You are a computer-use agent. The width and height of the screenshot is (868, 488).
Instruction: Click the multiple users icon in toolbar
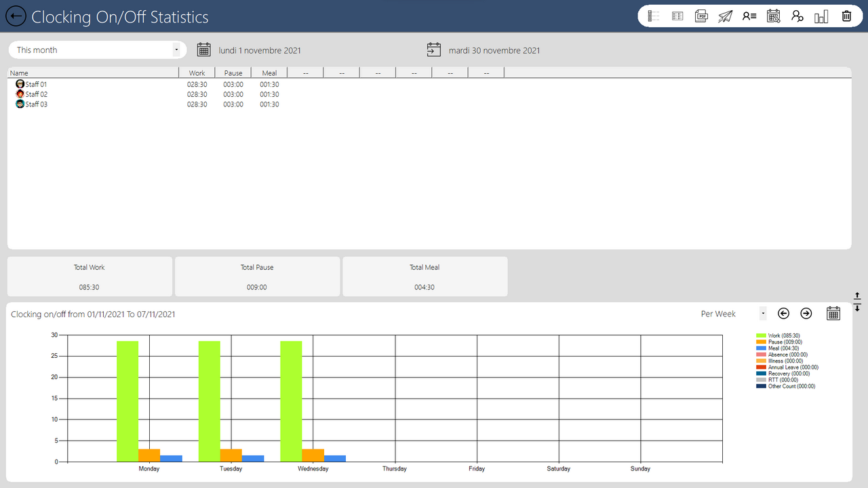797,16
